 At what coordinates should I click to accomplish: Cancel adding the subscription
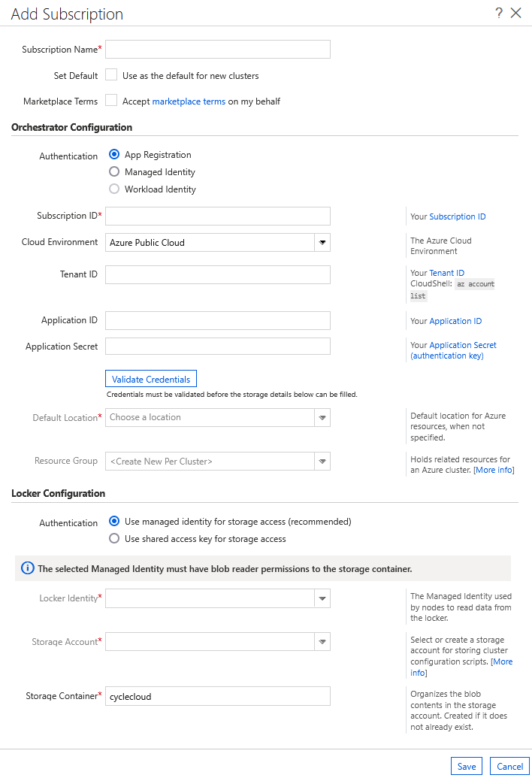[x=509, y=766]
